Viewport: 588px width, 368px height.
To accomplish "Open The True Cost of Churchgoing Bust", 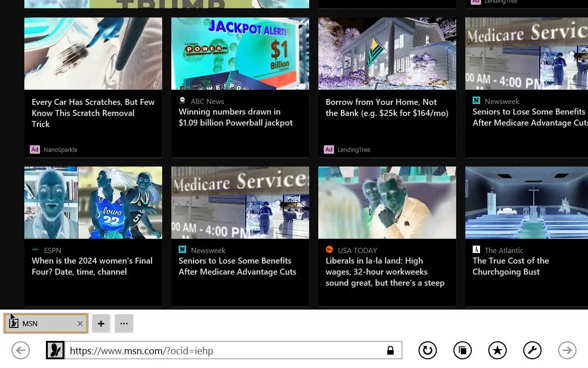I will point(511,266).
